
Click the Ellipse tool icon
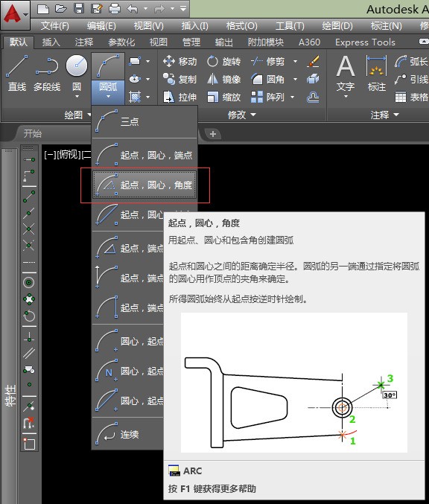pyautogui.click(x=134, y=79)
